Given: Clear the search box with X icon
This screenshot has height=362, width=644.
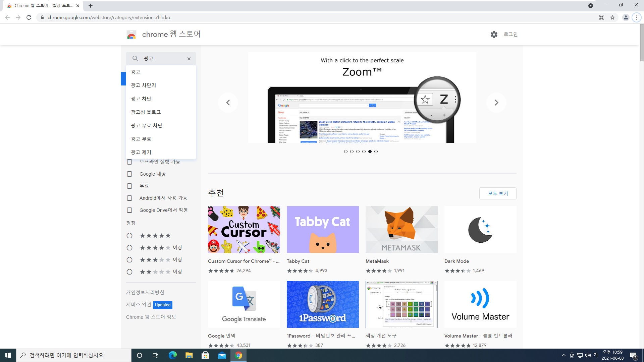Looking at the screenshot, I should click(189, 59).
